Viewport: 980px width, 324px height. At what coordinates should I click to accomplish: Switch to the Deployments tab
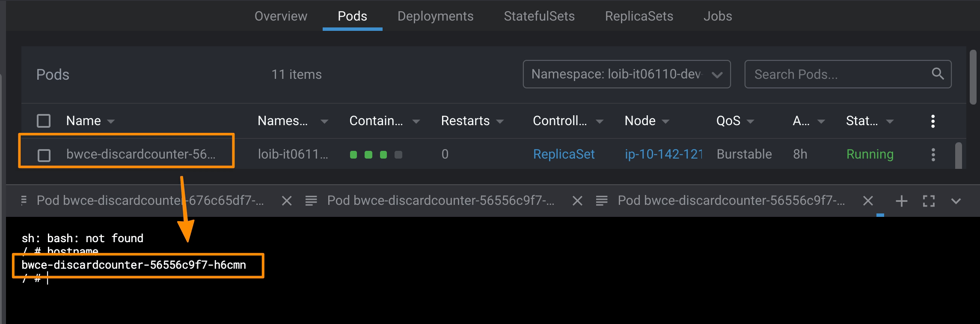pos(435,16)
